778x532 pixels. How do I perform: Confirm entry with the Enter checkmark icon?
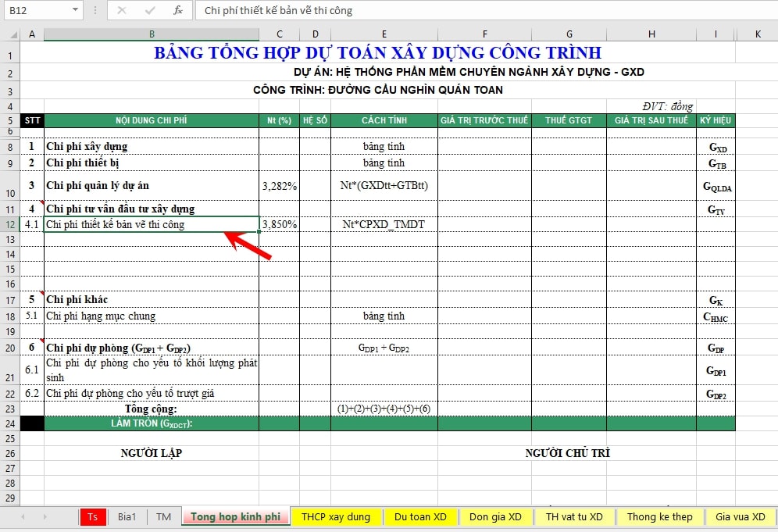pyautogui.click(x=150, y=10)
